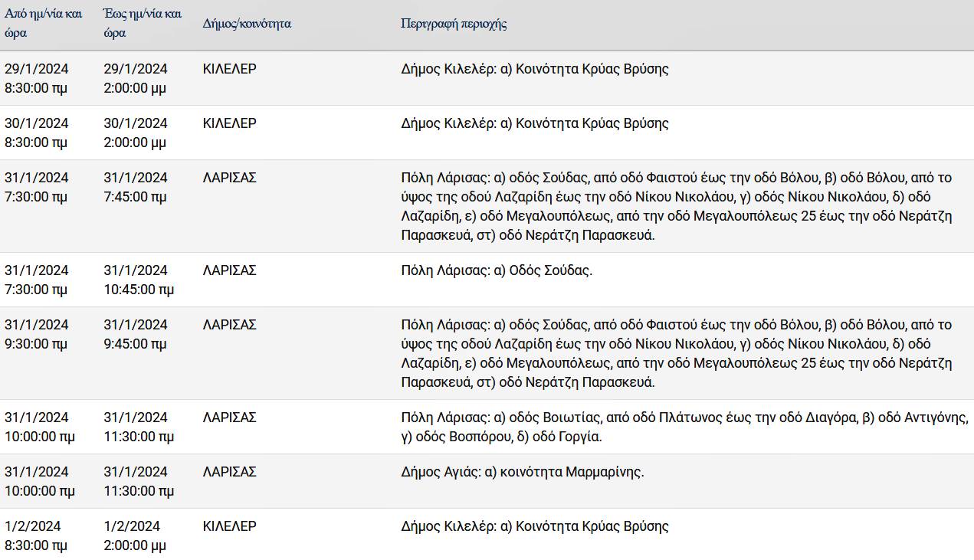Select the 31/1/2024 10:45:00 πμ end time cell

pyautogui.click(x=139, y=280)
